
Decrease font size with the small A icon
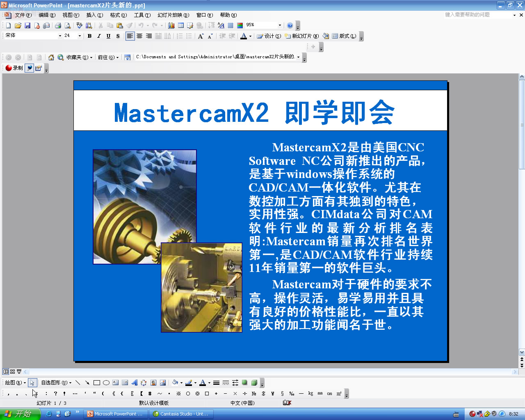pos(210,36)
